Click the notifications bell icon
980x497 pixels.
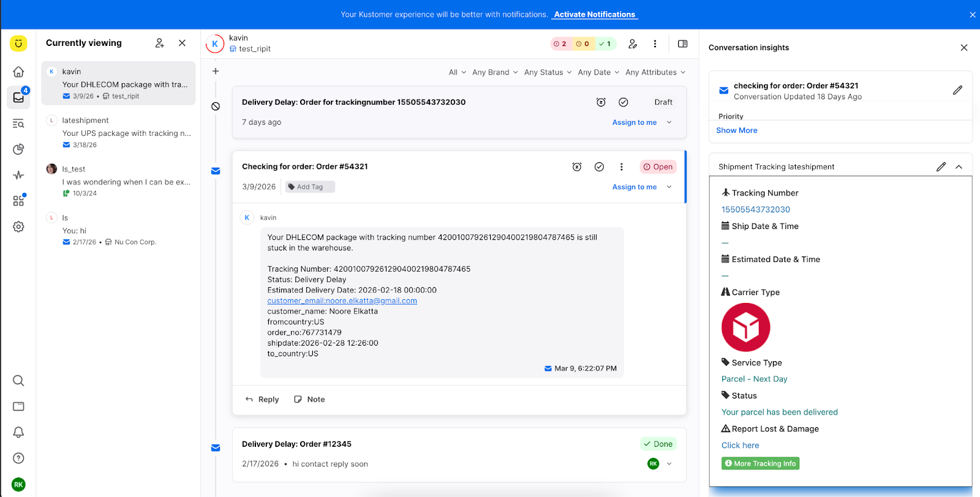point(18,432)
